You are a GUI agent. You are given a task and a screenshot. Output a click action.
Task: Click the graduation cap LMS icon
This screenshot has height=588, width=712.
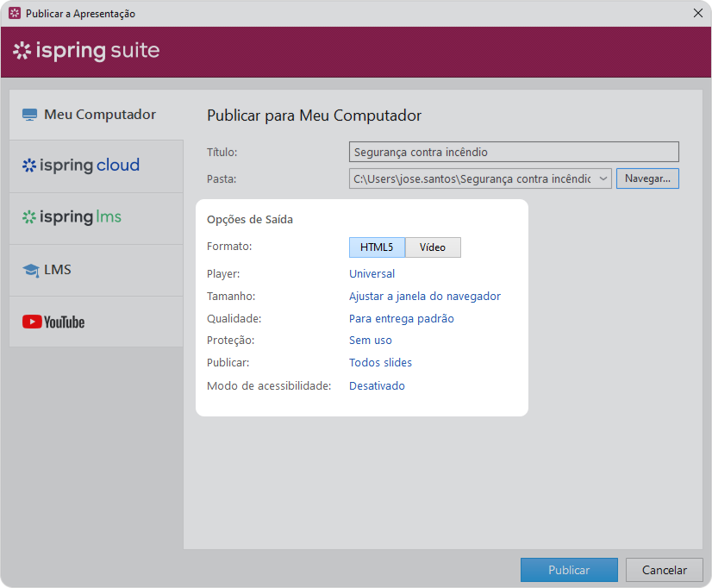[31, 270]
